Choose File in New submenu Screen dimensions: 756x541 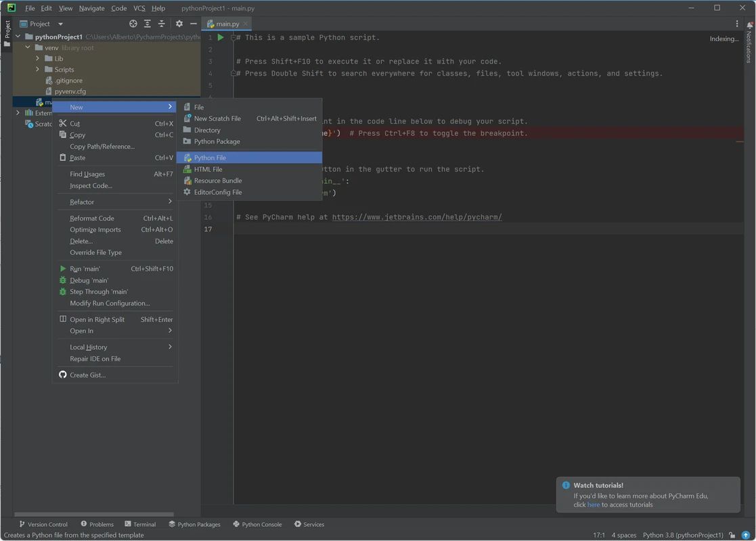[x=249, y=107]
